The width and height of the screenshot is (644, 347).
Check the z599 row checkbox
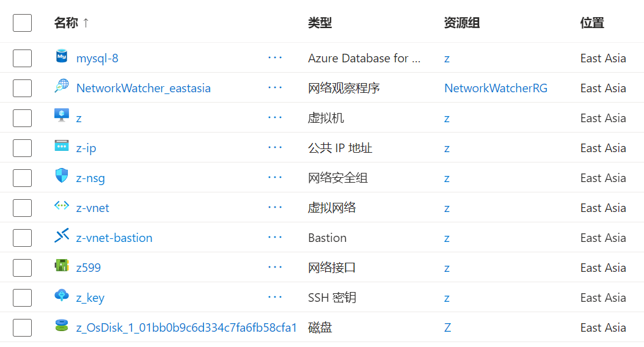click(x=22, y=268)
